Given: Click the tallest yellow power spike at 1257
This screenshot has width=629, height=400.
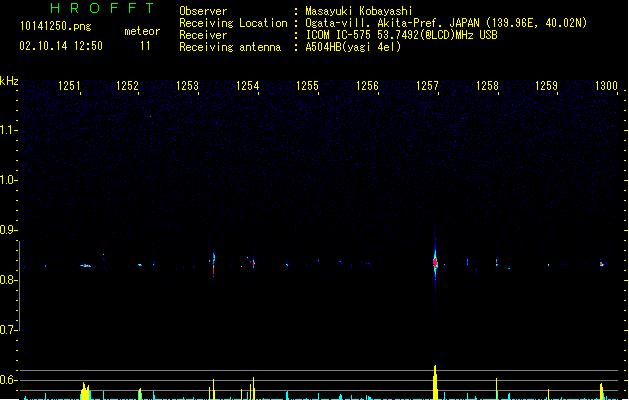Looking at the screenshot, I should [x=435, y=382].
